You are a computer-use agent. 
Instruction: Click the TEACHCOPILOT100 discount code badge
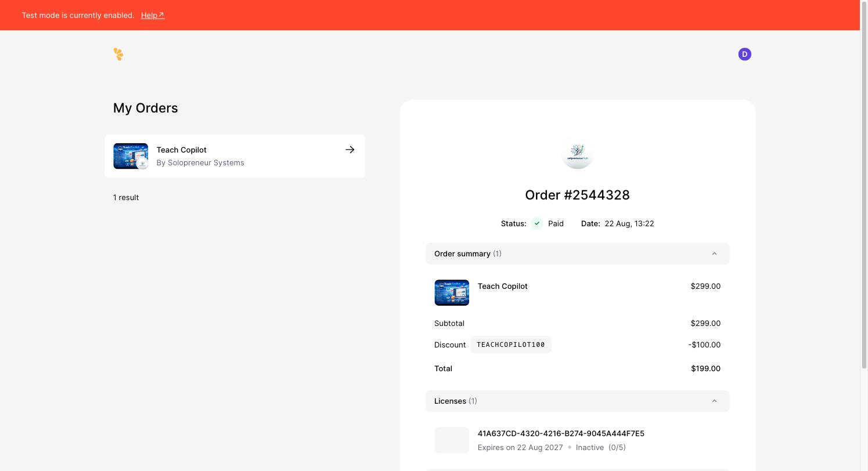[511, 345]
